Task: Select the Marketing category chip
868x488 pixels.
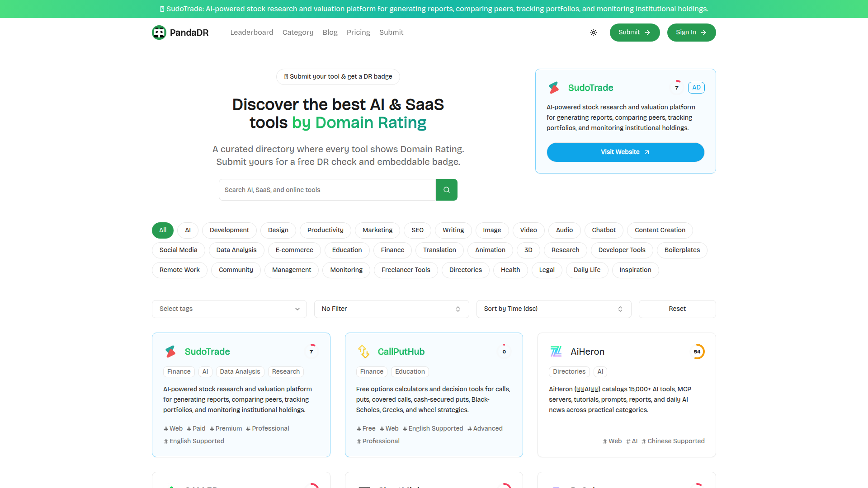Action: (377, 230)
